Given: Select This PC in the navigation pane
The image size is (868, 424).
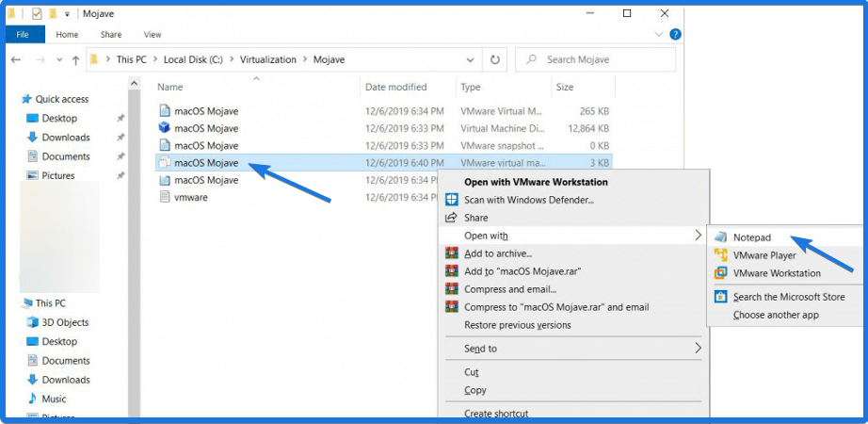Looking at the screenshot, I should (x=51, y=303).
